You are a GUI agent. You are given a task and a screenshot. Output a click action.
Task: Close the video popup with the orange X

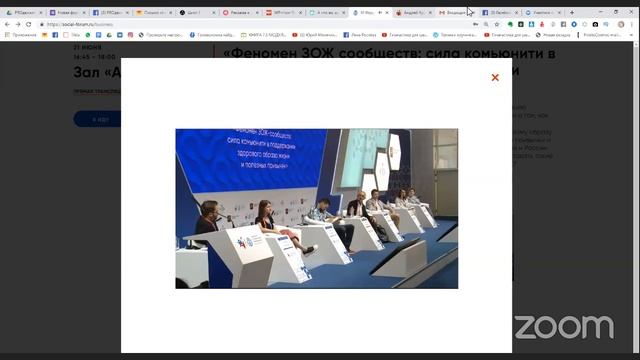pos(495,78)
